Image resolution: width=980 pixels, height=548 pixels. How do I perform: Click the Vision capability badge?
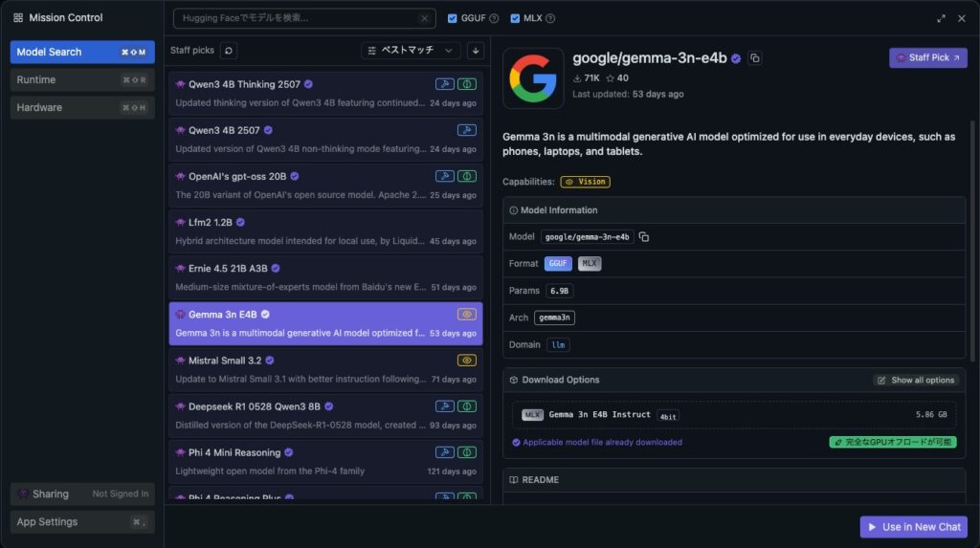[585, 182]
